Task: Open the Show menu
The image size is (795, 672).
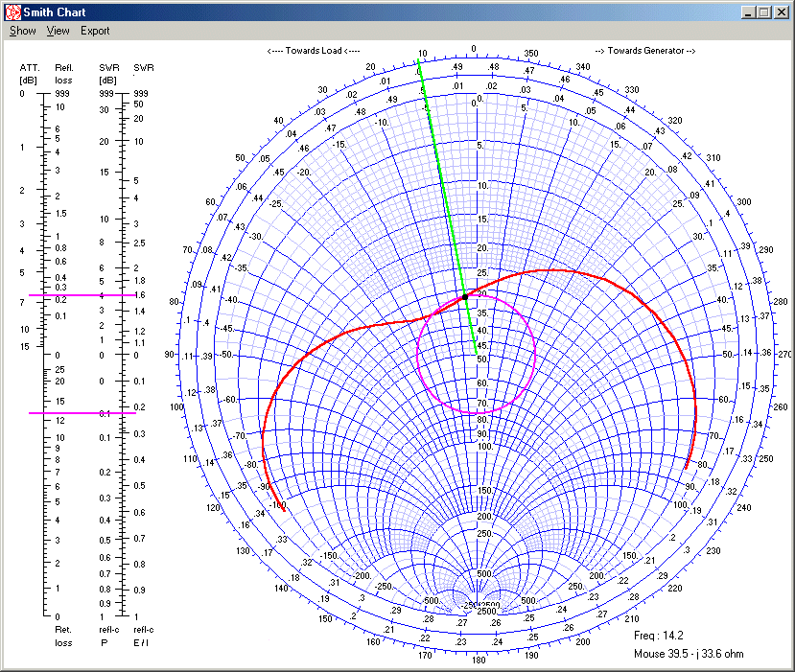Action: pyautogui.click(x=23, y=31)
